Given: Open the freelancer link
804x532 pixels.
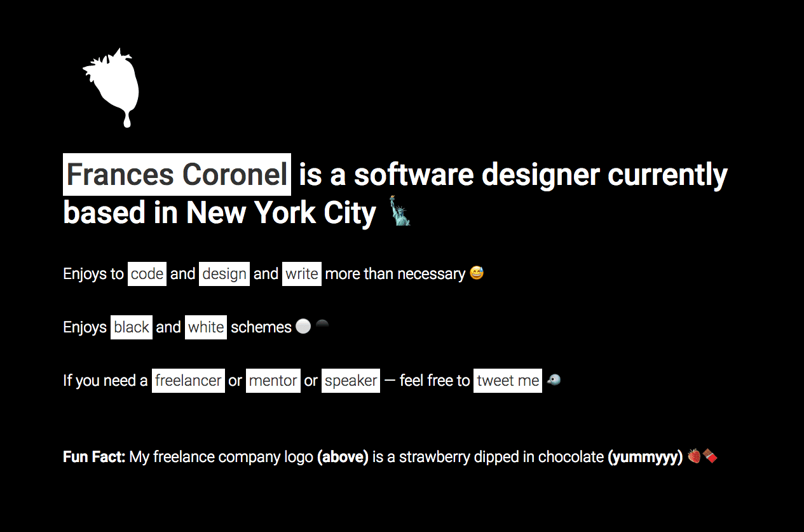Looking at the screenshot, I should [188, 381].
